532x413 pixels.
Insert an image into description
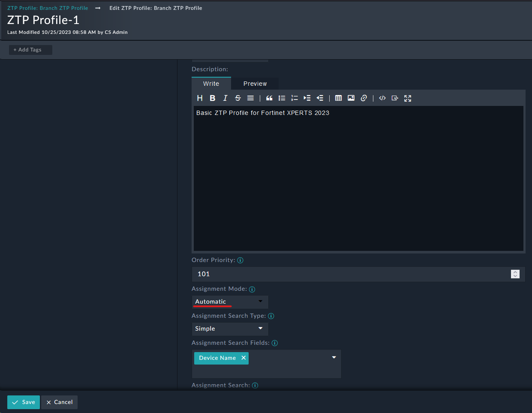(351, 98)
